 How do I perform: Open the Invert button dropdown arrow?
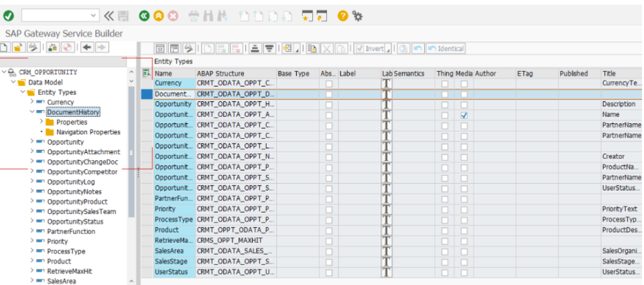tap(388, 49)
